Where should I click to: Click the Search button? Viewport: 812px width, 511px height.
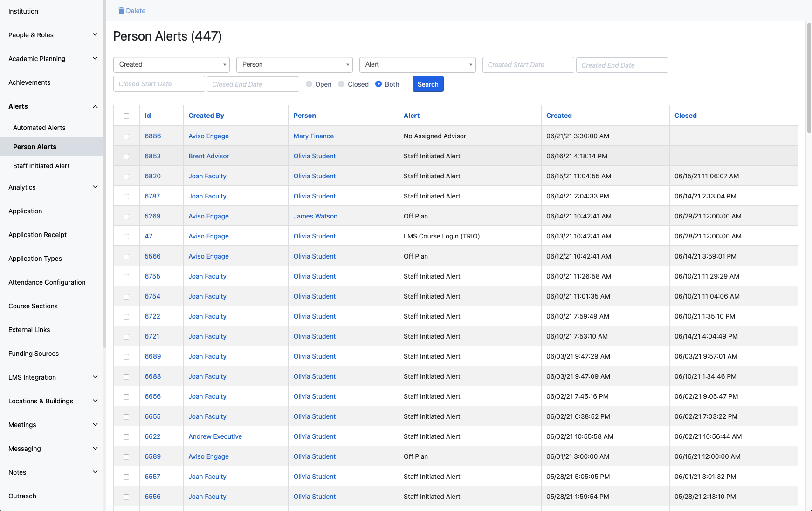[428, 84]
